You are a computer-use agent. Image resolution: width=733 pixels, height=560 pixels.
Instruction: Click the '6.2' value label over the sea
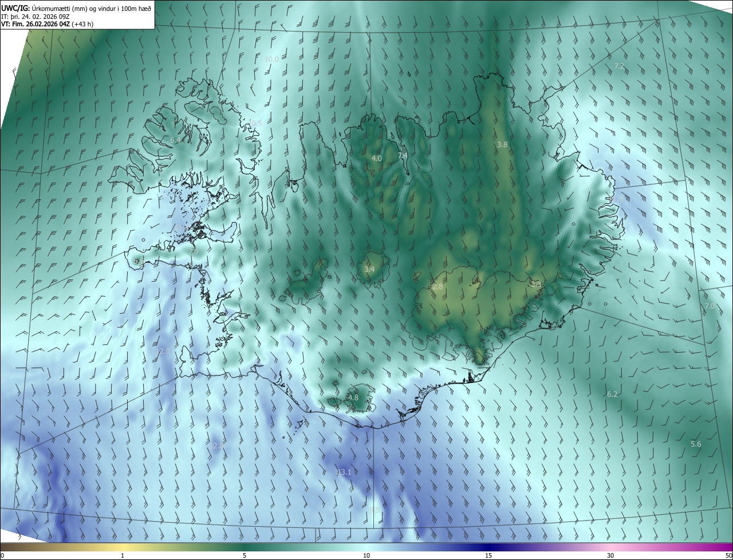pyautogui.click(x=612, y=394)
